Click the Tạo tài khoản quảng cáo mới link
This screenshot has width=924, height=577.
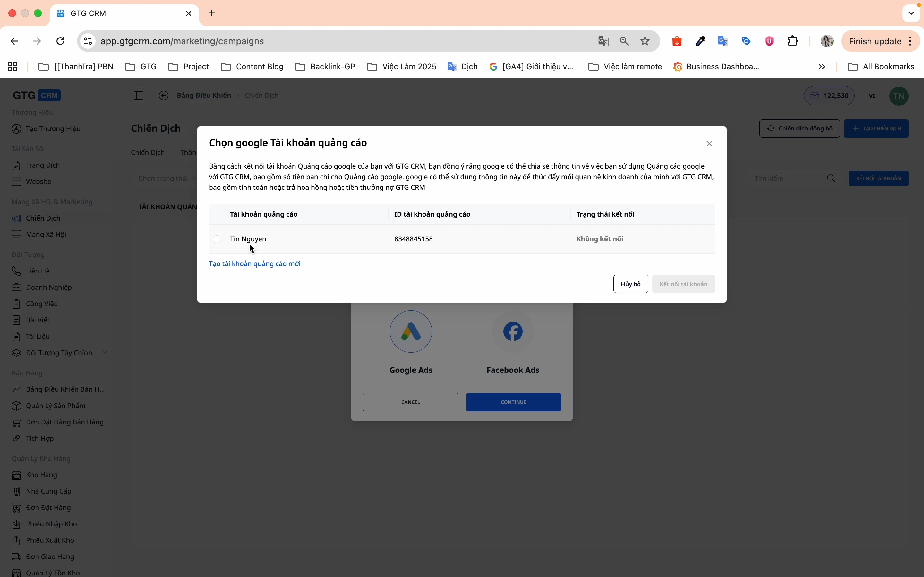point(255,264)
